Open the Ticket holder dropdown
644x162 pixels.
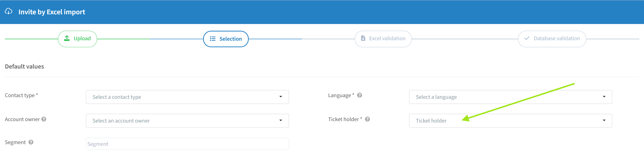pyautogui.click(x=510, y=121)
